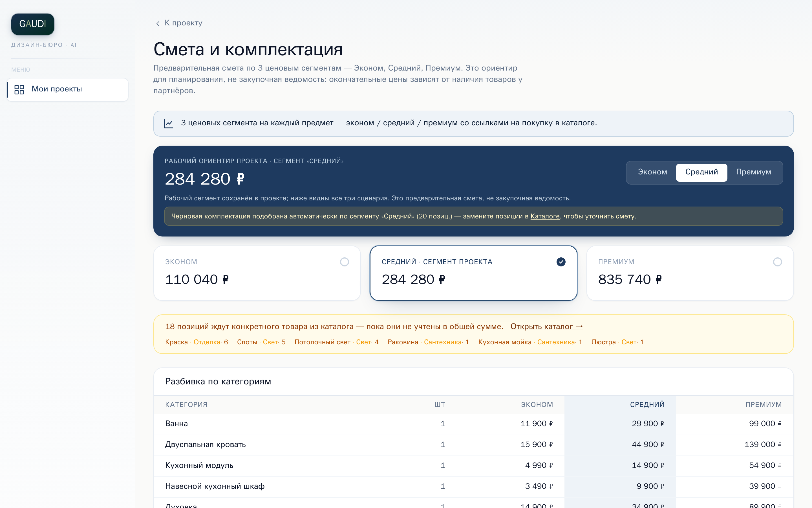Click the Кухонная мойка tag
The height and width of the screenshot is (508, 812).
tap(530, 342)
